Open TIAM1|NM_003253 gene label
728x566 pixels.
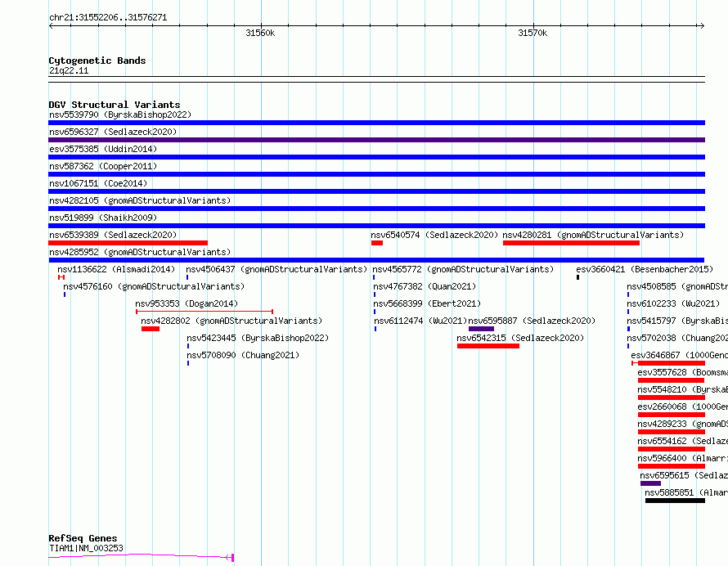[86, 548]
